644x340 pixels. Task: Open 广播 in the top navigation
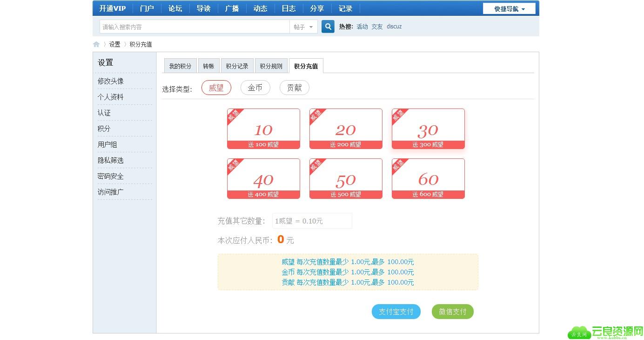point(232,9)
